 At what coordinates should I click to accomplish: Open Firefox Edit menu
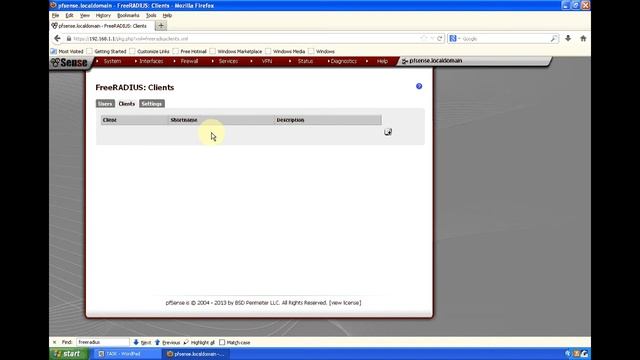[x=69, y=15]
